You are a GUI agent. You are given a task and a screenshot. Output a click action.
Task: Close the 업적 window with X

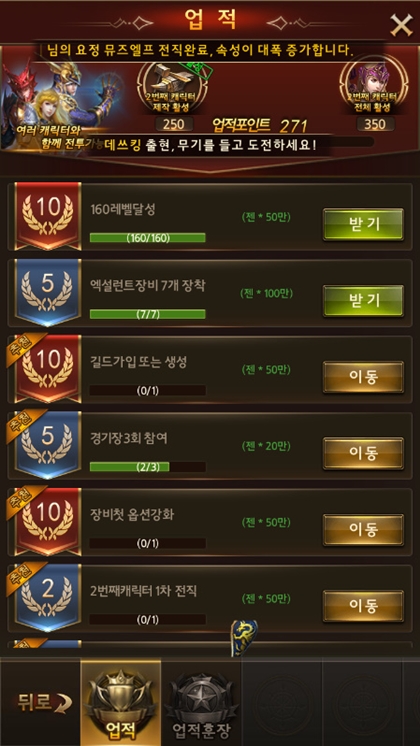coord(401,25)
